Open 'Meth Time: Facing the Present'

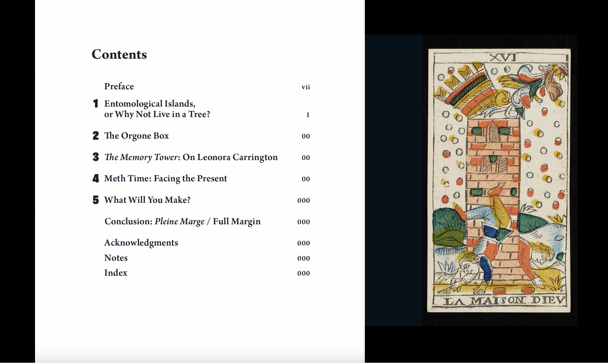[166, 178]
